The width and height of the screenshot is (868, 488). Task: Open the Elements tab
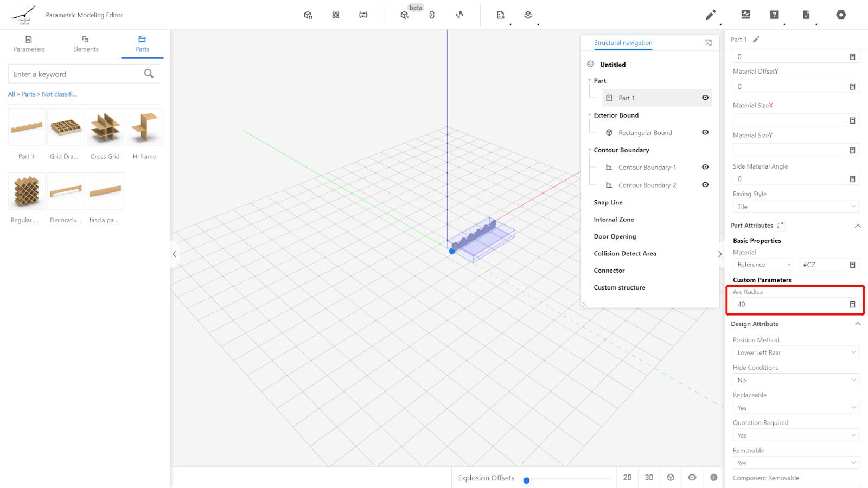tap(86, 44)
